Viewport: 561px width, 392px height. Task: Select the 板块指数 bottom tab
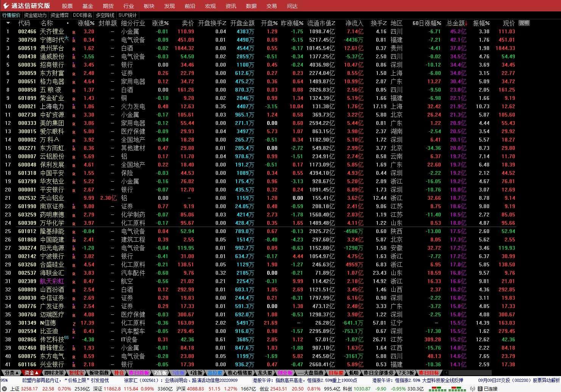pos(99,373)
